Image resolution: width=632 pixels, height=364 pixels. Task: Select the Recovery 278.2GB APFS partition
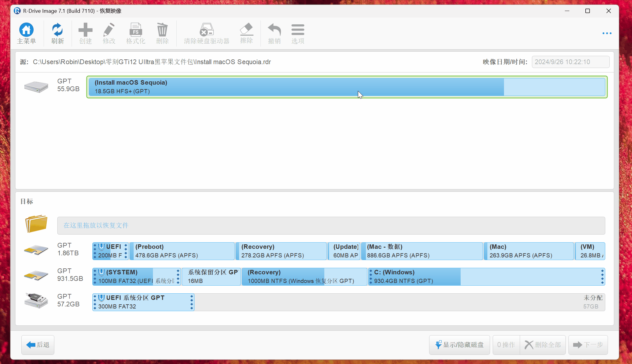coord(281,251)
